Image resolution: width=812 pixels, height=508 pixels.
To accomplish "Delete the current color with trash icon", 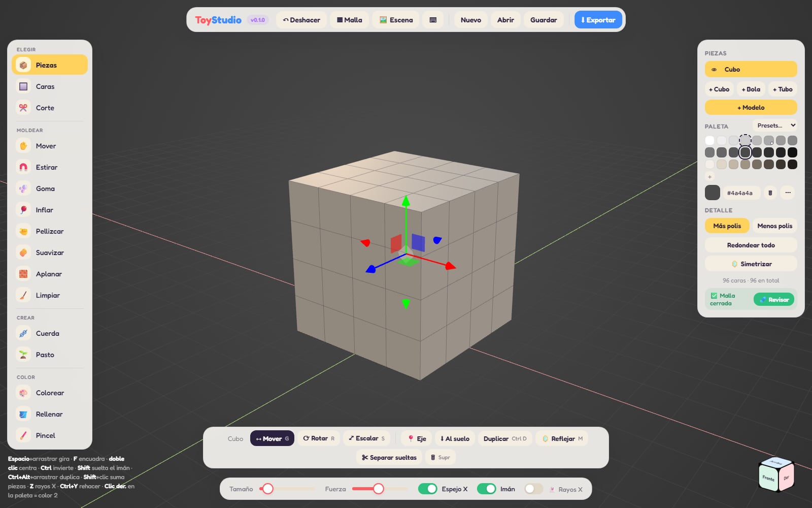I will pos(770,193).
